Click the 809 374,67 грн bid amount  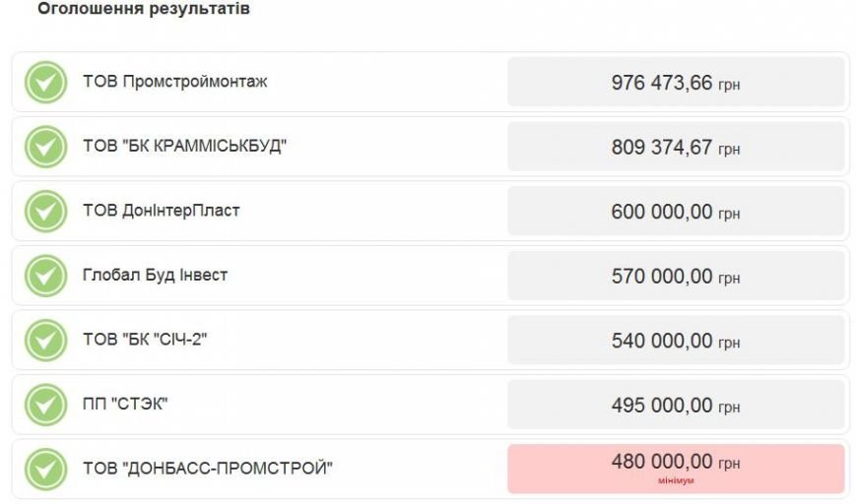676,147
